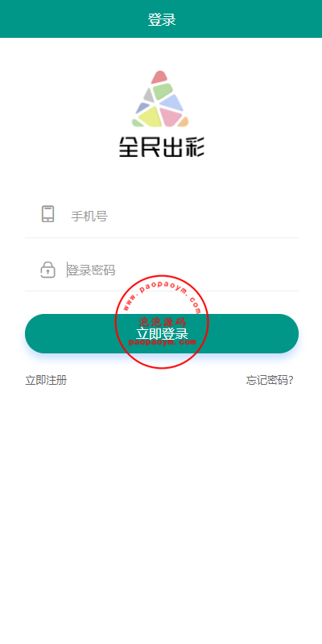Click the 泡泡源码 red watermark text
This screenshot has width=322, height=644.
tap(162, 321)
